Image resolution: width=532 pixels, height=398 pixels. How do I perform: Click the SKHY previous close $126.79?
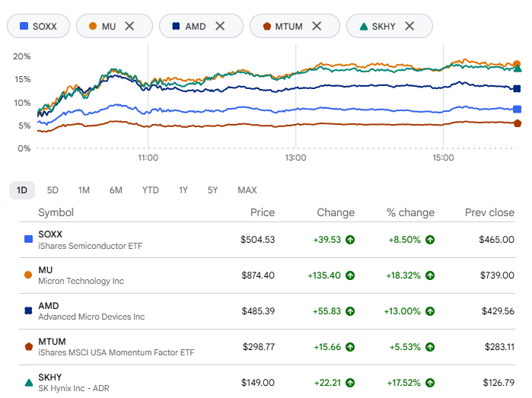499,383
